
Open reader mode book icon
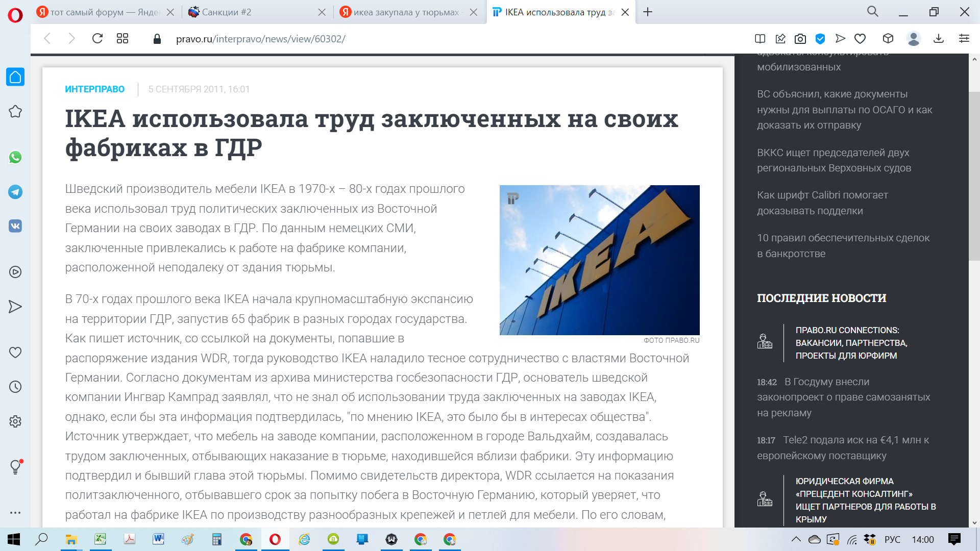[760, 39]
